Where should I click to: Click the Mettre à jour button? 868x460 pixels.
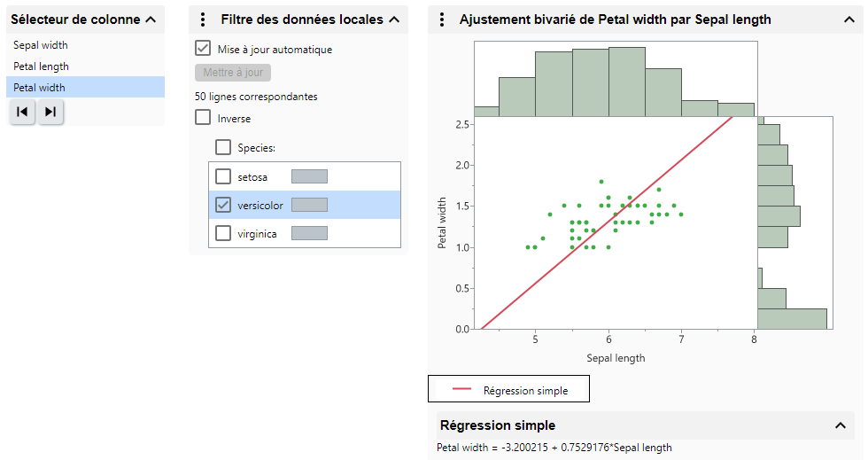233,73
